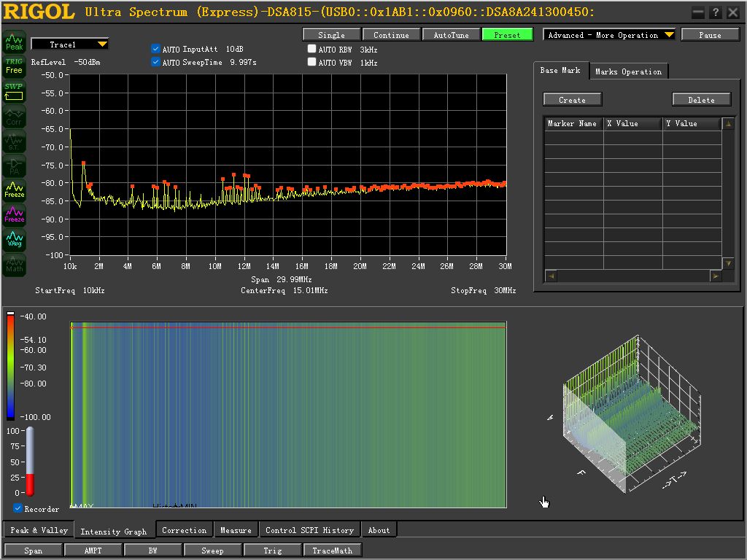The height and width of the screenshot is (560, 747).
Task: Click the magenta Freeze trace icon
Action: (x=15, y=214)
